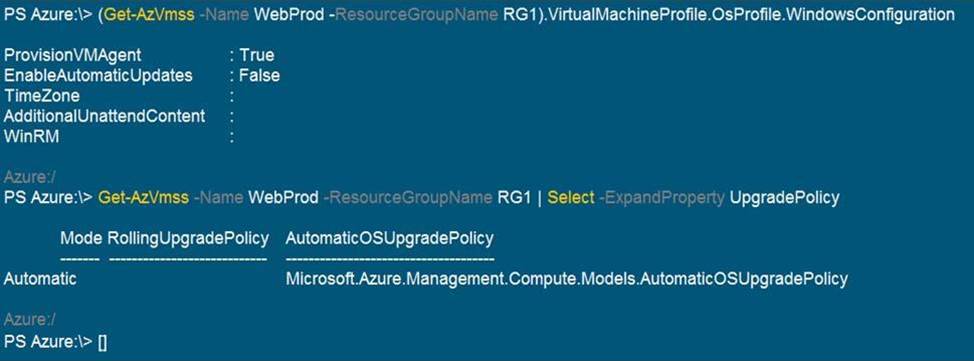Screen dimensions: 974x361
Task: Click the blinking cursor at the final prompt
Action: [103, 342]
